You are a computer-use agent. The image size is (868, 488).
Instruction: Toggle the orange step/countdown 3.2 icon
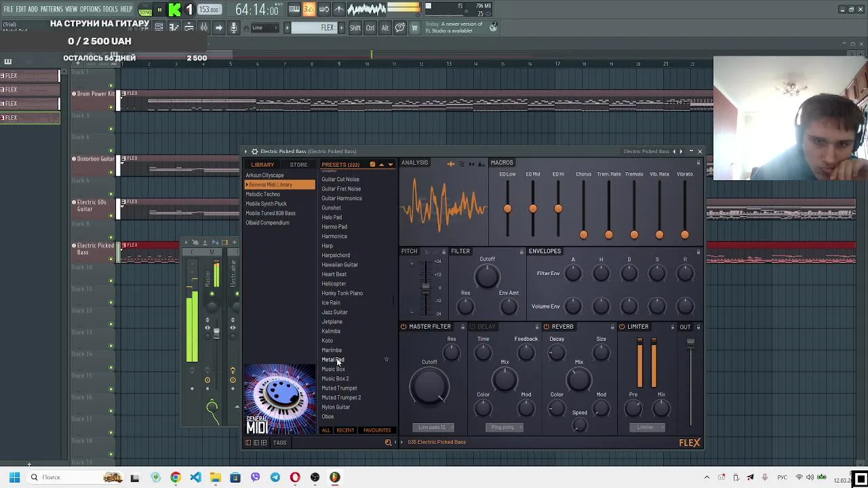pos(309,9)
